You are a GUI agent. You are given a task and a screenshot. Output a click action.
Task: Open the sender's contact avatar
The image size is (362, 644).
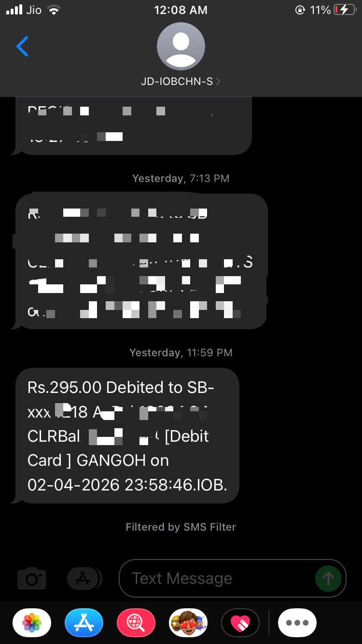click(x=181, y=46)
